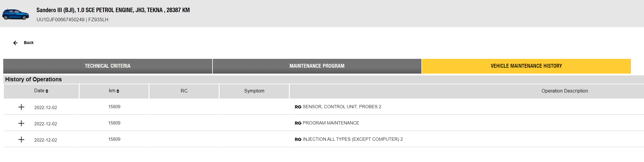Click the blue Sandero car thumbnail
644x162 pixels.
[16, 14]
